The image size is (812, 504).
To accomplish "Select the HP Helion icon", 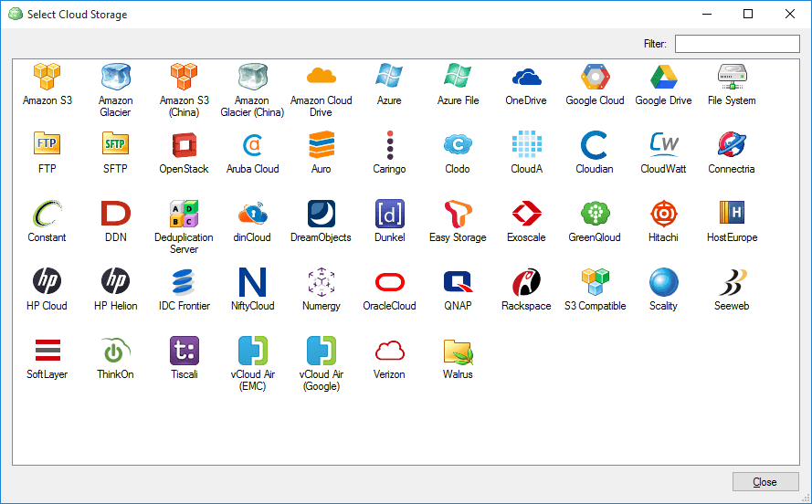I will tap(115, 282).
